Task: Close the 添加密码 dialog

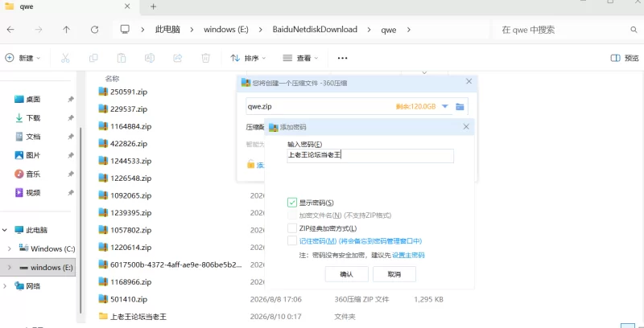Action: point(466,127)
